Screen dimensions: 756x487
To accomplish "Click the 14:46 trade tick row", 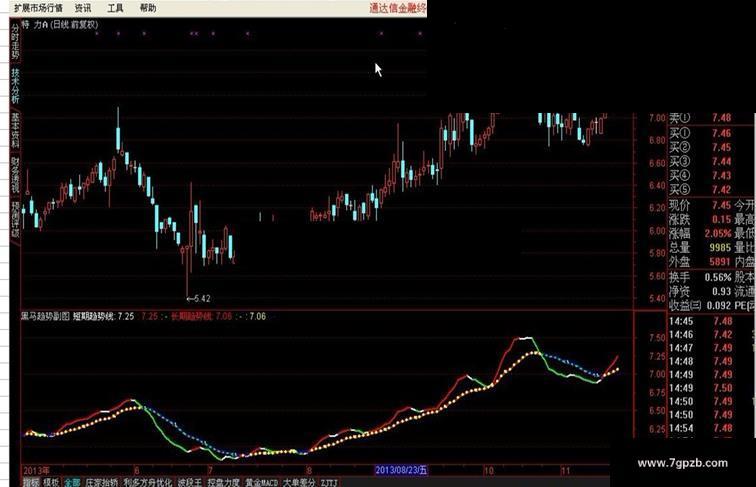I will tap(701, 335).
